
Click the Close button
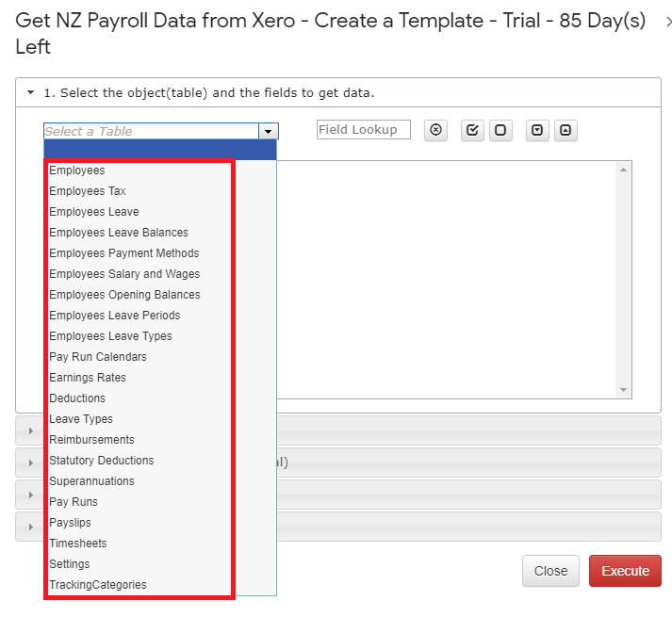click(x=550, y=571)
